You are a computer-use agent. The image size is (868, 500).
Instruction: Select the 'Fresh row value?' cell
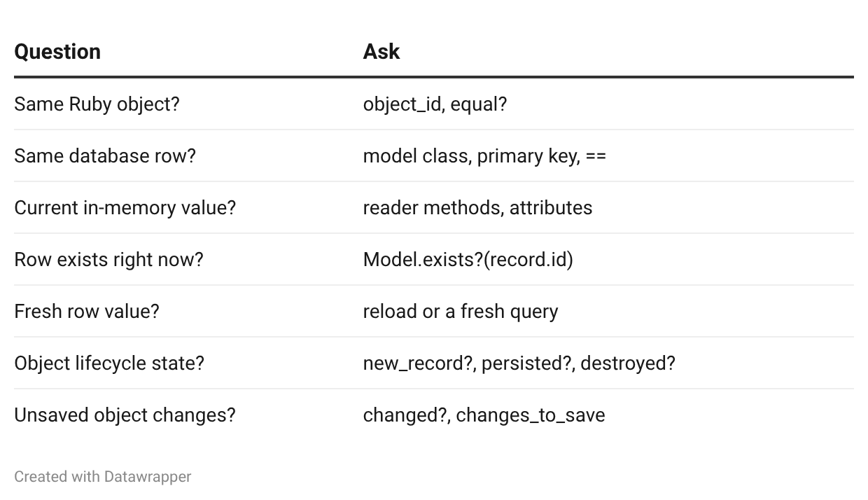pyautogui.click(x=87, y=312)
